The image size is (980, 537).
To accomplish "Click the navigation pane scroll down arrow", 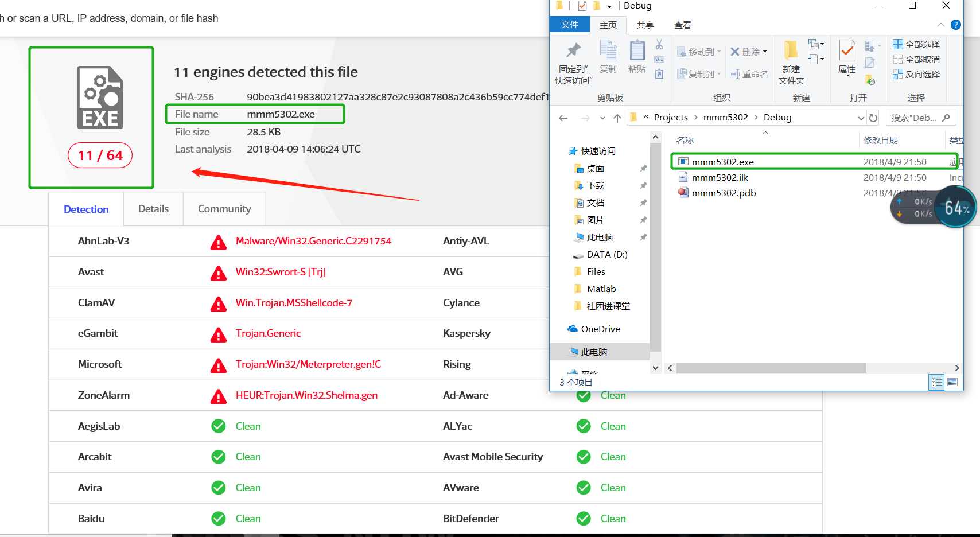I will (655, 368).
